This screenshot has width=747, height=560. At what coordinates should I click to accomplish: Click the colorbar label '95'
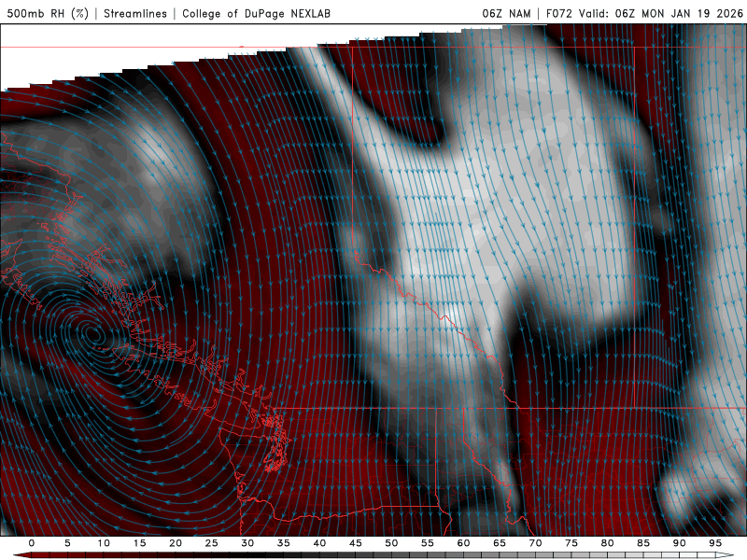[x=715, y=543]
